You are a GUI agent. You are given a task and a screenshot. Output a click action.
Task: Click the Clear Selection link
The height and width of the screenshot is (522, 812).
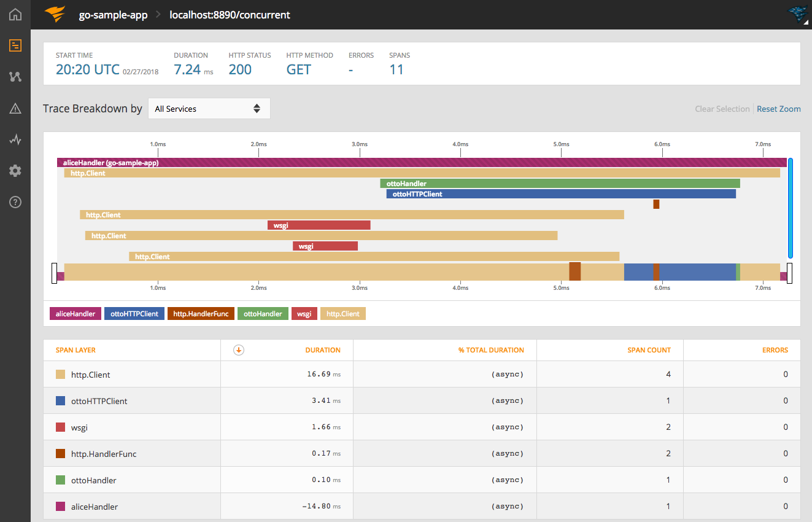click(722, 109)
